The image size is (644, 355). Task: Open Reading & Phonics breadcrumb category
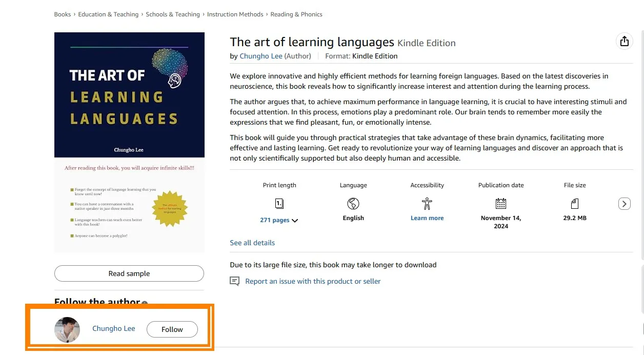[x=296, y=14]
